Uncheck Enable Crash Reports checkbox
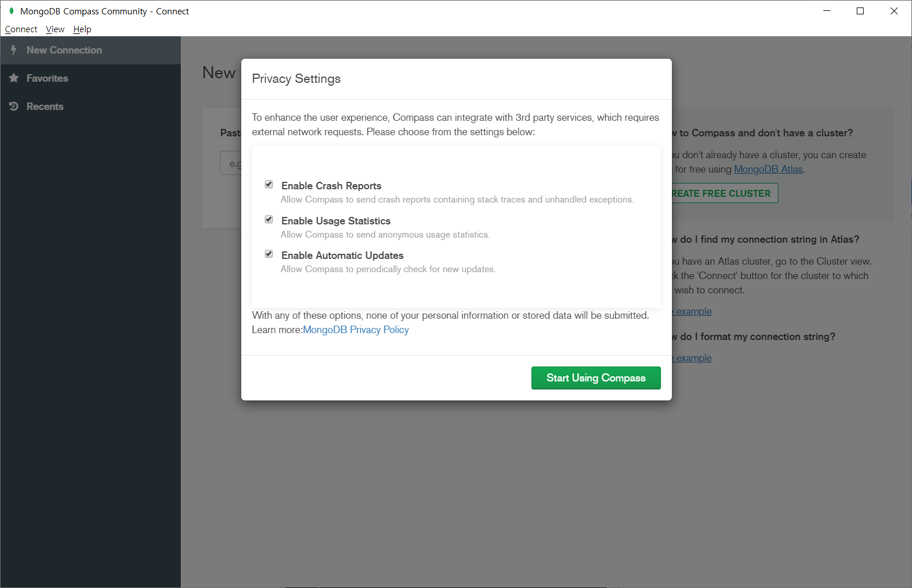Image resolution: width=912 pixels, height=588 pixels. pyautogui.click(x=269, y=185)
